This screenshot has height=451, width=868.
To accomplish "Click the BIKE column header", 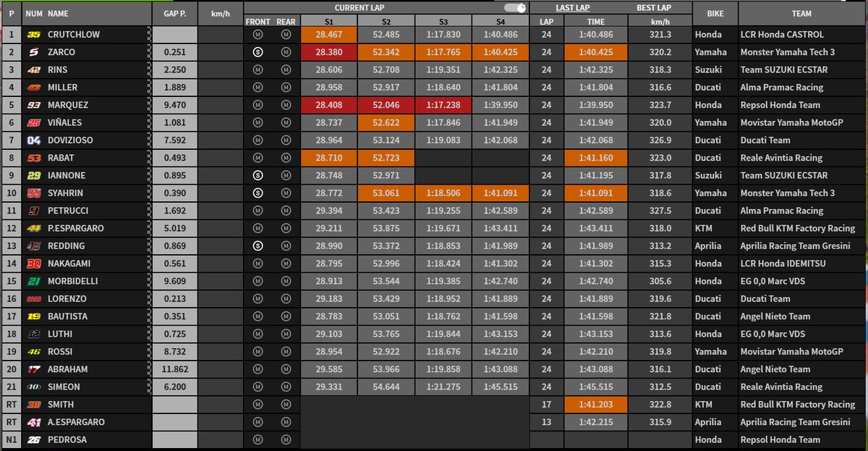I will [715, 13].
